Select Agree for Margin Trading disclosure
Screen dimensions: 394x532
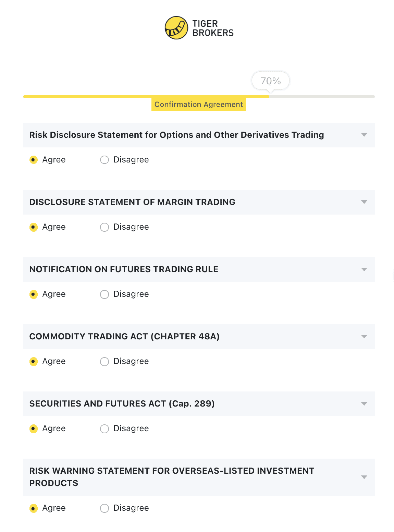(34, 227)
